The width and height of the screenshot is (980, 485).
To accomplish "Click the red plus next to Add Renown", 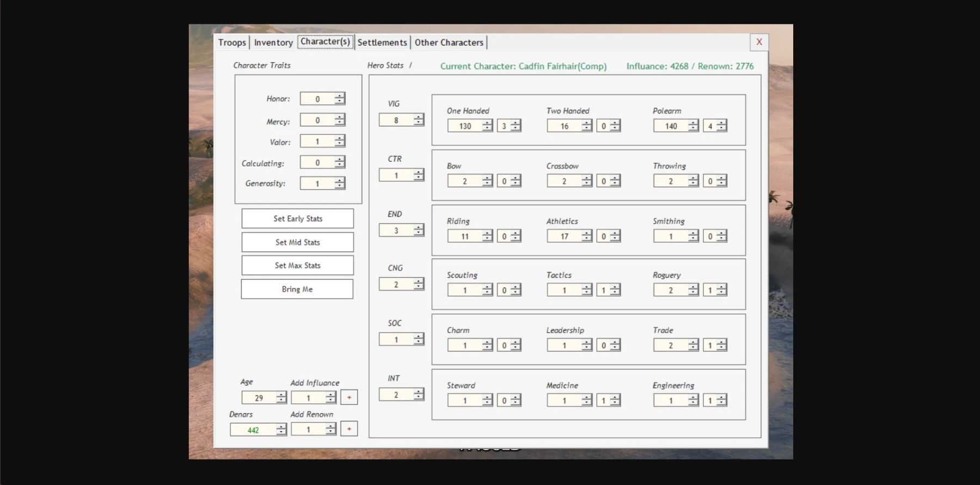I will click(x=349, y=429).
